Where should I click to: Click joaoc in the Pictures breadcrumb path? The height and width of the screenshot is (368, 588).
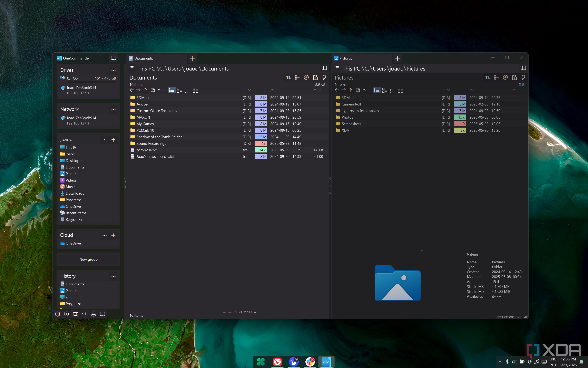pyautogui.click(x=396, y=69)
